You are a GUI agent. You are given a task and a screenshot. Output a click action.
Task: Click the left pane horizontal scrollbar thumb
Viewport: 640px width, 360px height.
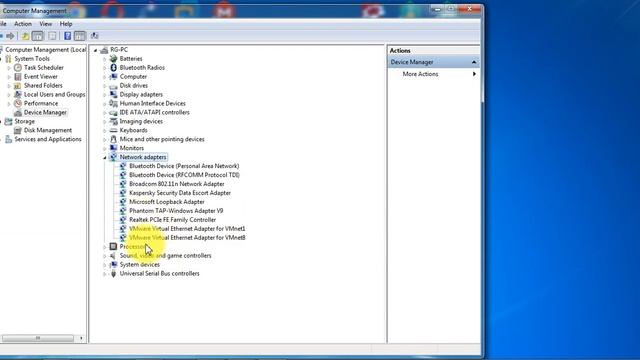coord(38,338)
